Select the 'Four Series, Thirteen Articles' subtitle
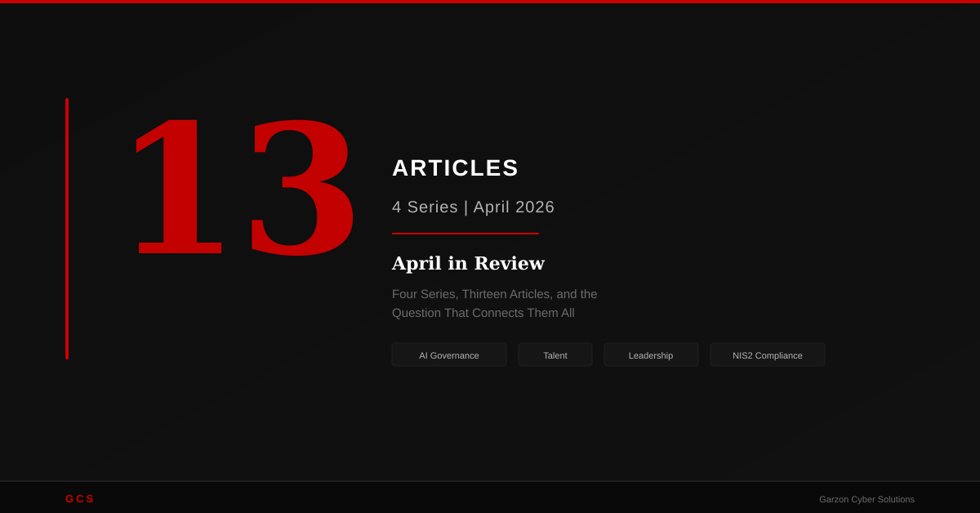 coord(495,304)
